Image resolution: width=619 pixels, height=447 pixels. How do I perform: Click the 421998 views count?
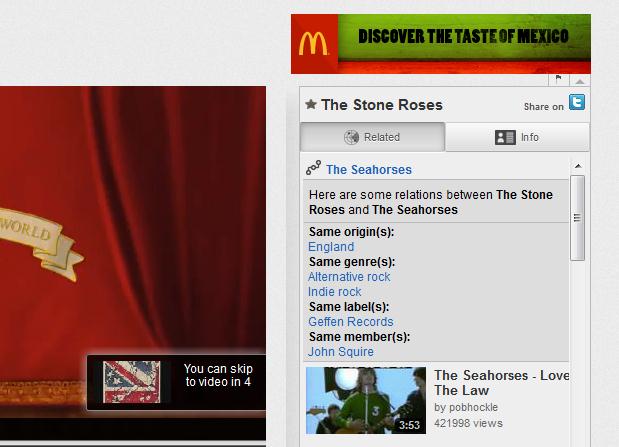[x=468, y=423]
